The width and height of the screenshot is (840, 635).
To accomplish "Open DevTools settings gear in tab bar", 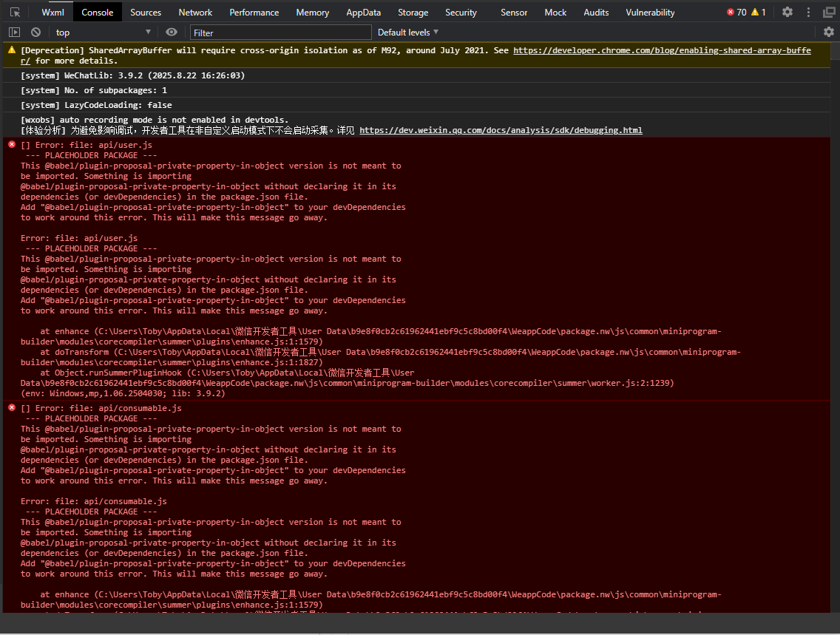I will click(787, 13).
